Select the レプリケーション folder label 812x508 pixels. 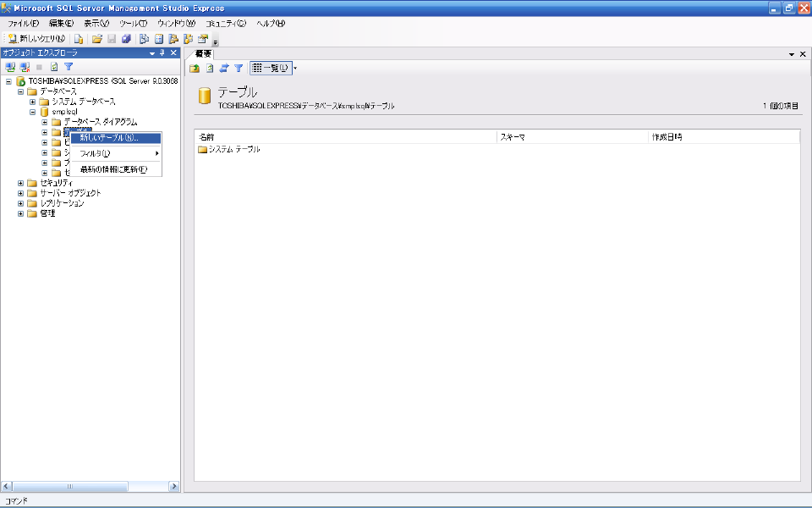point(62,203)
